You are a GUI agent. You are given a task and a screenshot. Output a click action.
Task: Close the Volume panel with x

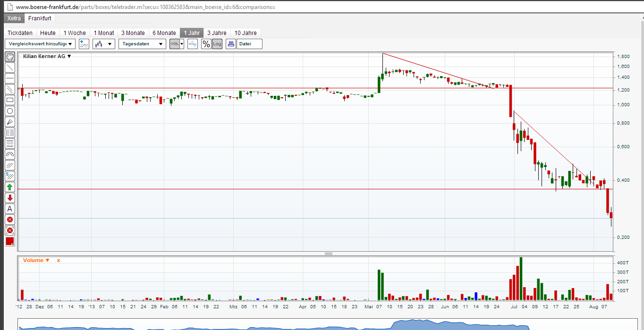click(x=59, y=261)
